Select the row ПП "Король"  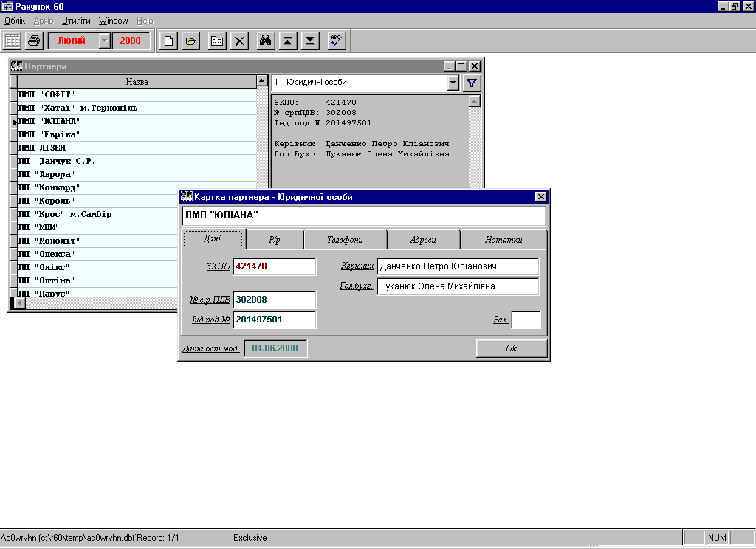pos(98,201)
